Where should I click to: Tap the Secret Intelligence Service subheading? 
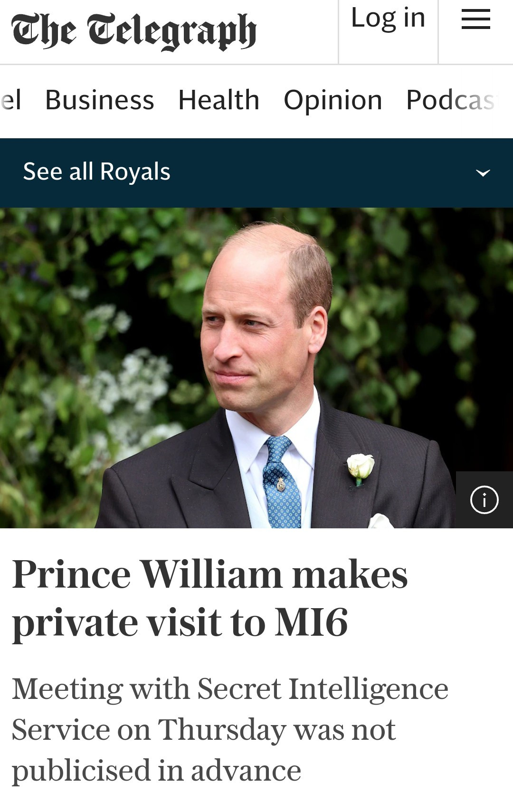[230, 729]
